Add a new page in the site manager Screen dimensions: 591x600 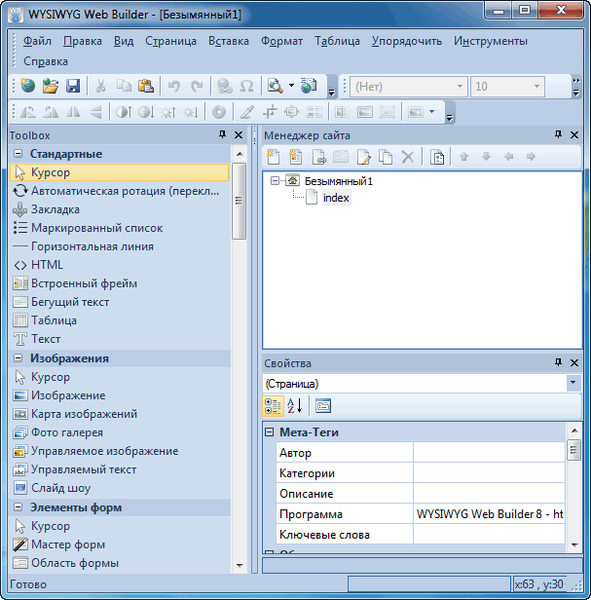click(273, 157)
